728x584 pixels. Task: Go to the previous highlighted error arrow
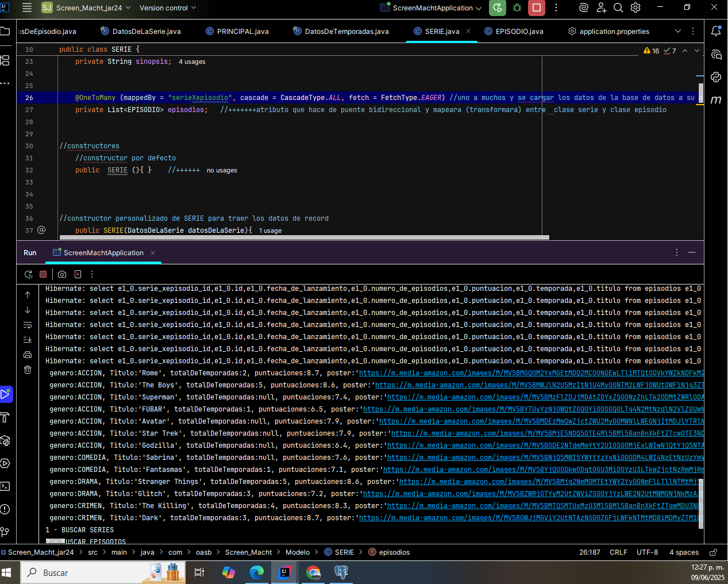(685, 51)
